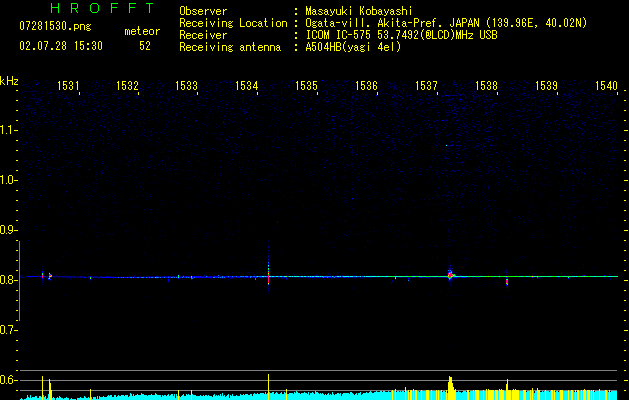Image resolution: width=629 pixels, height=400 pixels.
Task: Click the 1538 time axis marker
Action: point(487,86)
